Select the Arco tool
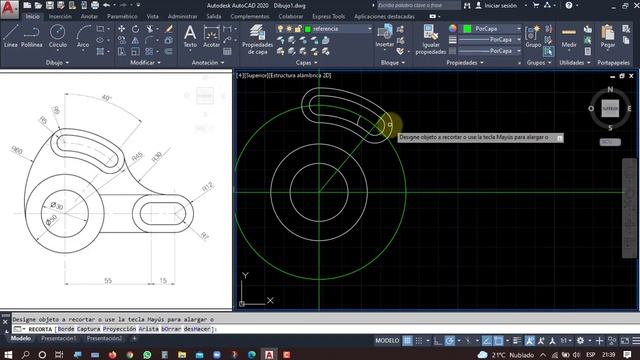The height and width of the screenshot is (360, 640). pyautogui.click(x=83, y=36)
